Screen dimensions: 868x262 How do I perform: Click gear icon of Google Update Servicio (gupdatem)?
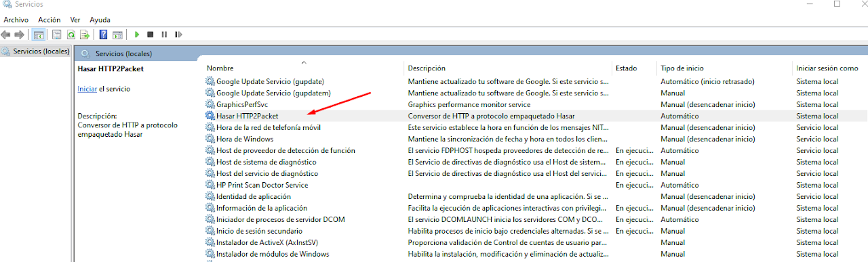210,93
